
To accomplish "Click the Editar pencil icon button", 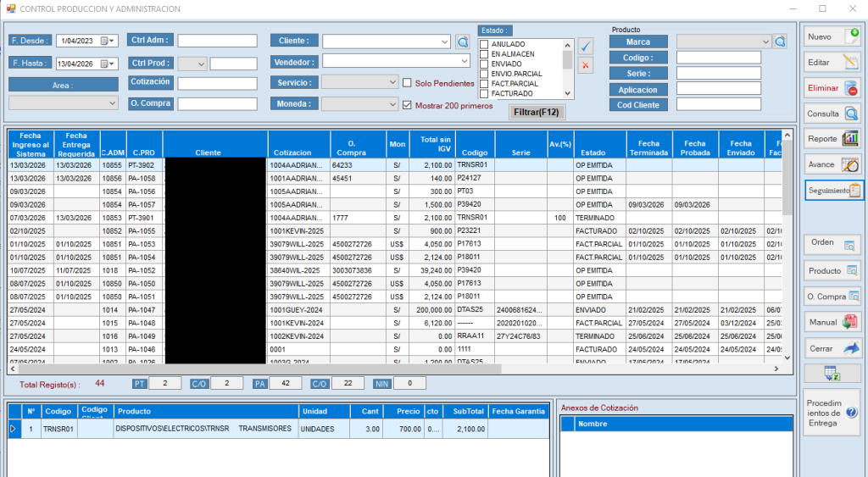I will (832, 63).
